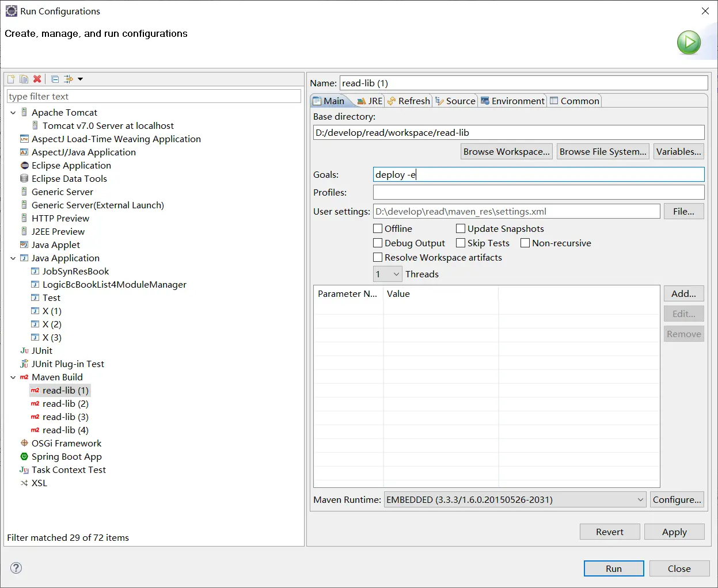Open the filter options dropdown arrow
Viewport: 718px width, 588px height.
(x=80, y=79)
